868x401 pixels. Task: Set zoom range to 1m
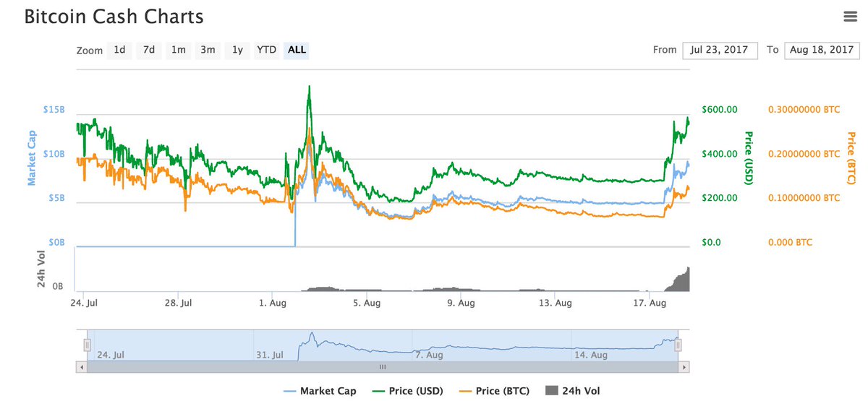pos(178,50)
